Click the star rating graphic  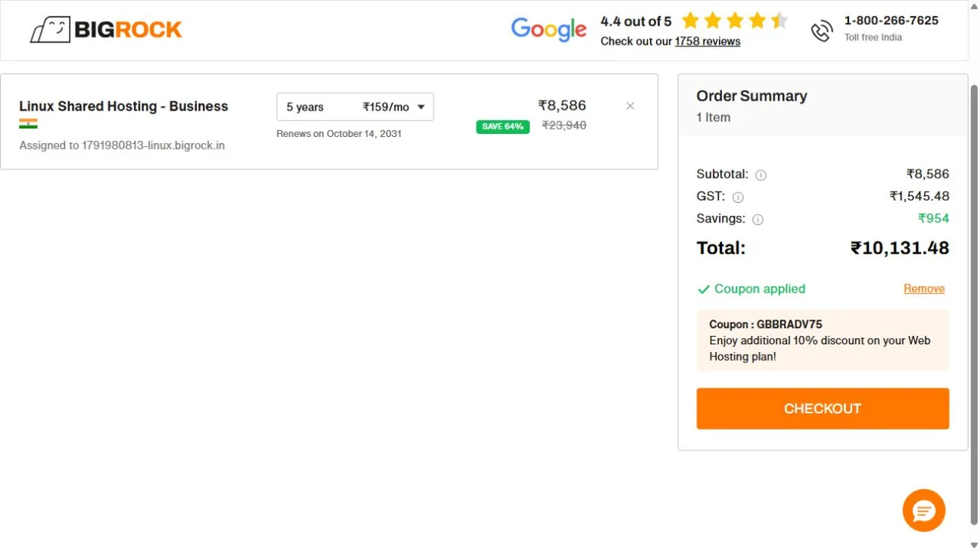(734, 20)
